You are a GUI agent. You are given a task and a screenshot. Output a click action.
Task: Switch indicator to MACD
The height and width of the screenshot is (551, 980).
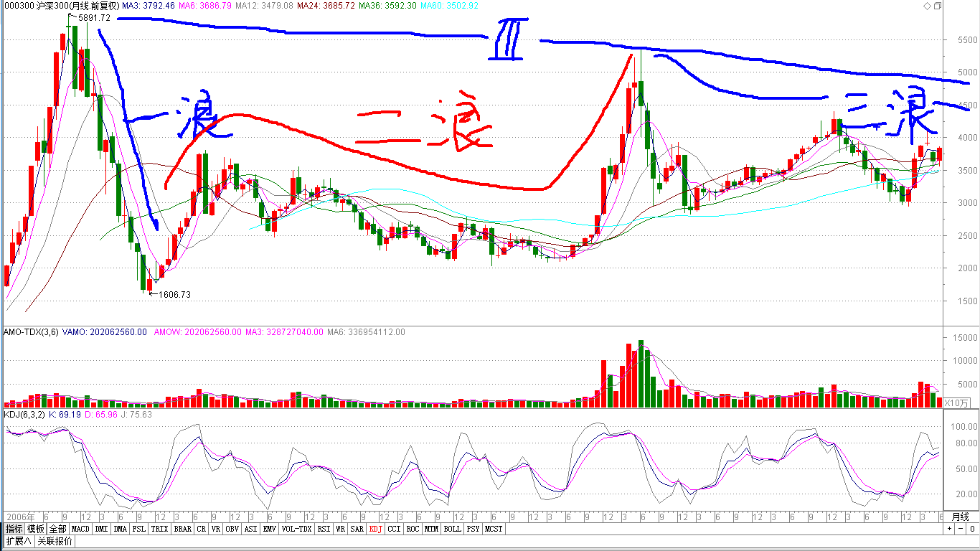click(80, 529)
